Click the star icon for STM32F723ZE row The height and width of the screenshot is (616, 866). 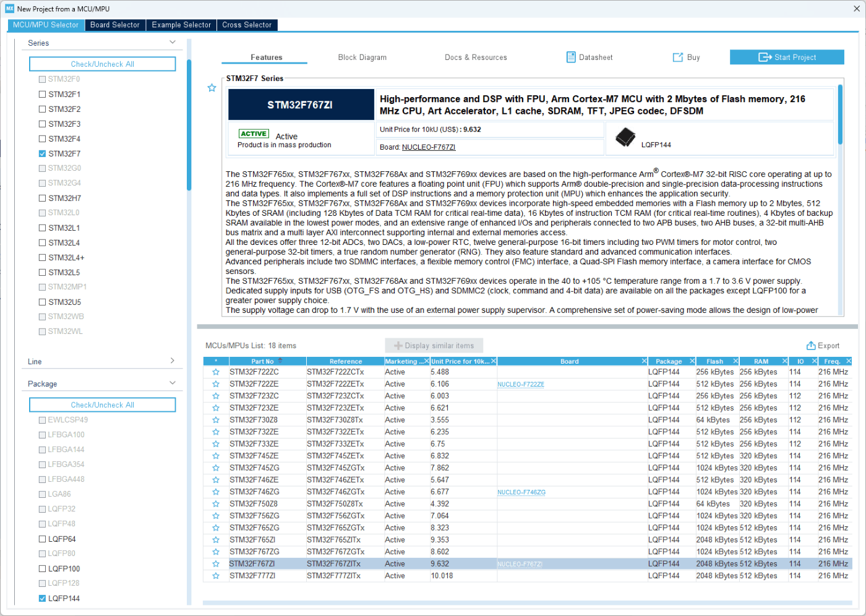click(216, 408)
